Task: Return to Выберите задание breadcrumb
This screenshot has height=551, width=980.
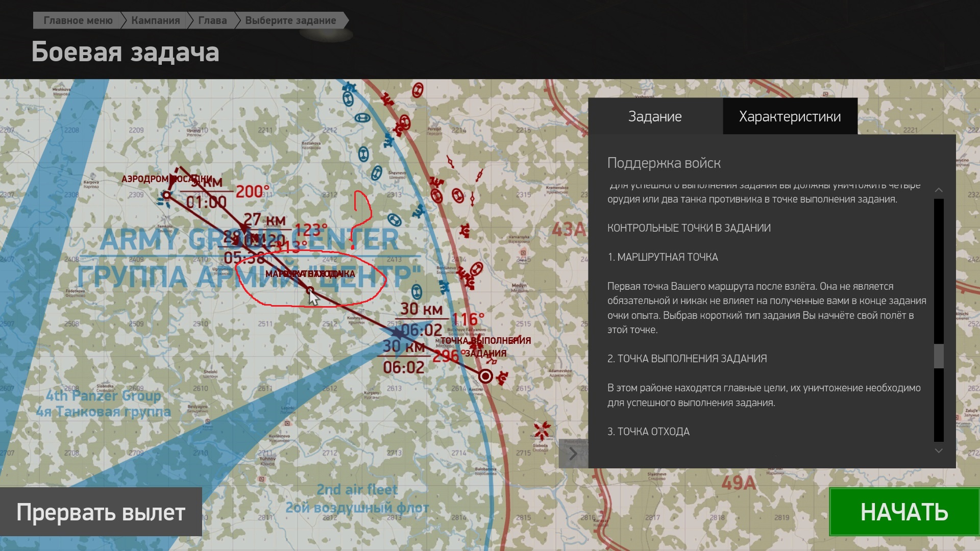Action: click(x=290, y=20)
